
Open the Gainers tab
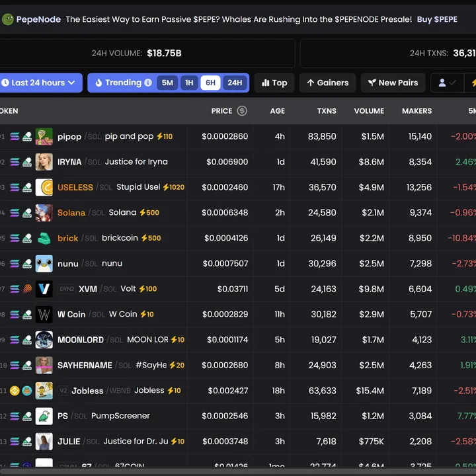tap(327, 83)
